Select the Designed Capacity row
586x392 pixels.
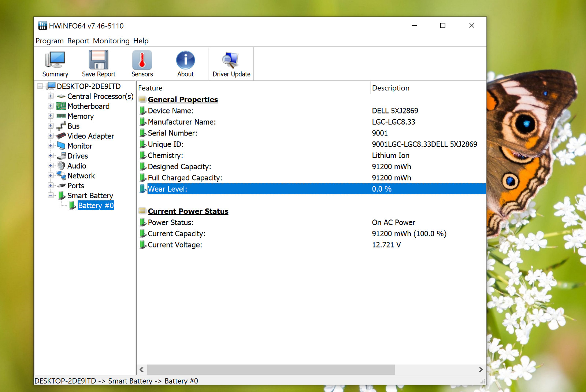[311, 167]
